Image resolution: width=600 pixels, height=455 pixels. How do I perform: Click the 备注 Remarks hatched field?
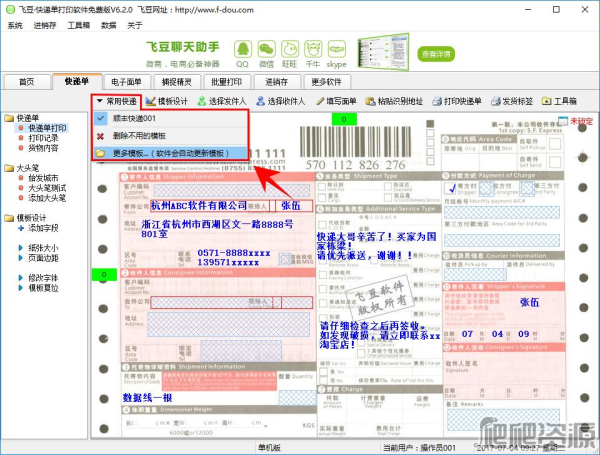point(503,419)
